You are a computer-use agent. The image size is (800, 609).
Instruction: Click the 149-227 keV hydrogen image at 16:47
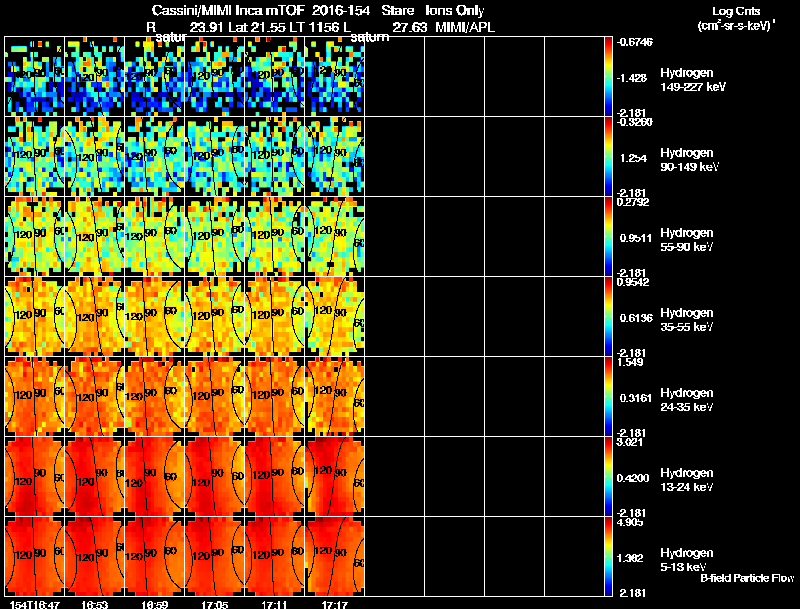coord(35,77)
